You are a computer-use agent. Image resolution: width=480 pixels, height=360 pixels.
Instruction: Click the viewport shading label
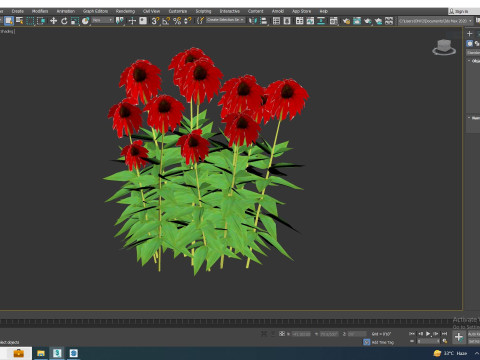(7, 31)
